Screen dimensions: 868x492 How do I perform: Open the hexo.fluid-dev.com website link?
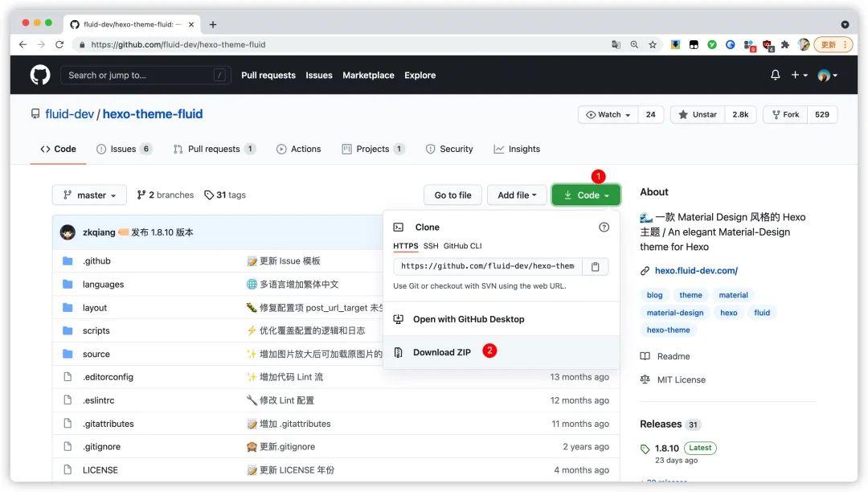(x=696, y=271)
